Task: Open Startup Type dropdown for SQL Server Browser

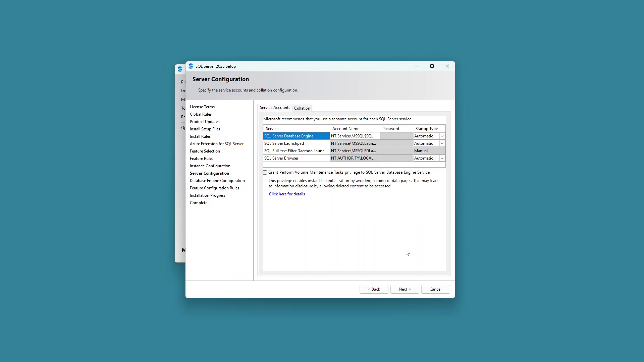Action: click(442, 158)
